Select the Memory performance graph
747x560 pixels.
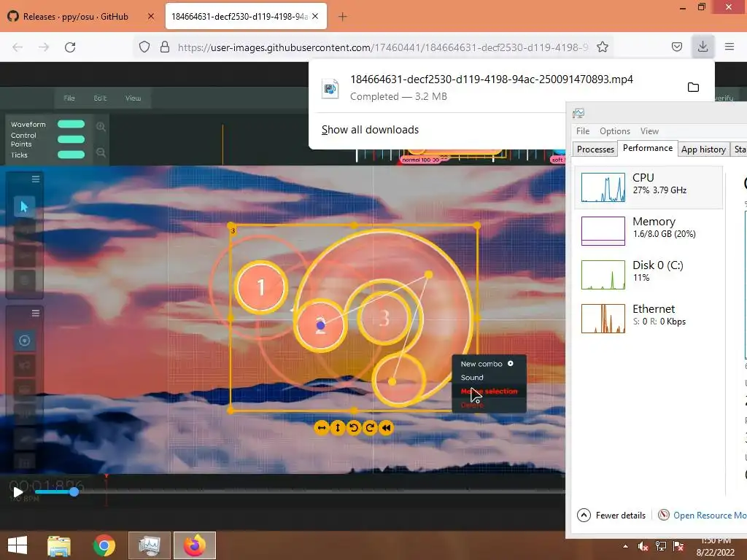click(649, 231)
